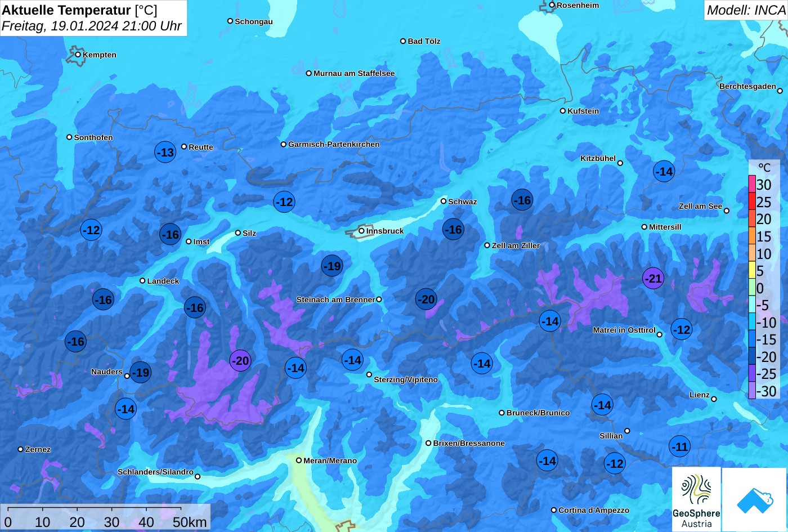Select the Schongau location marker dot

[x=230, y=21]
